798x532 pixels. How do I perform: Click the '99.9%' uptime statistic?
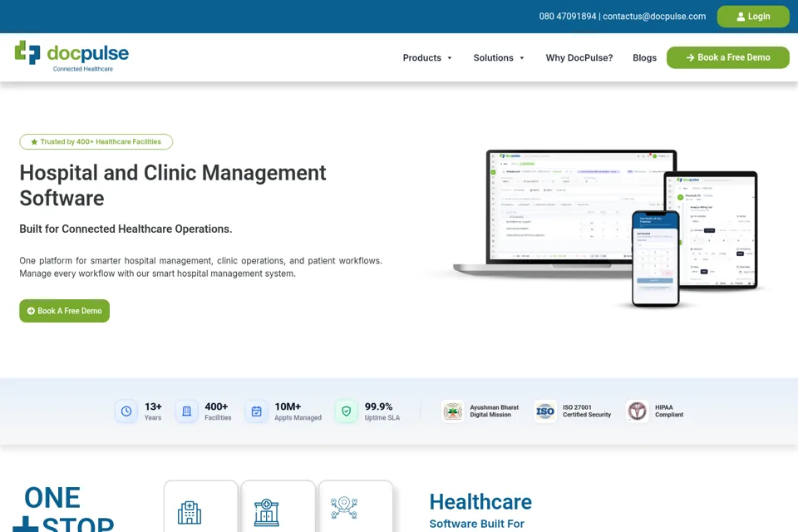[x=379, y=406]
